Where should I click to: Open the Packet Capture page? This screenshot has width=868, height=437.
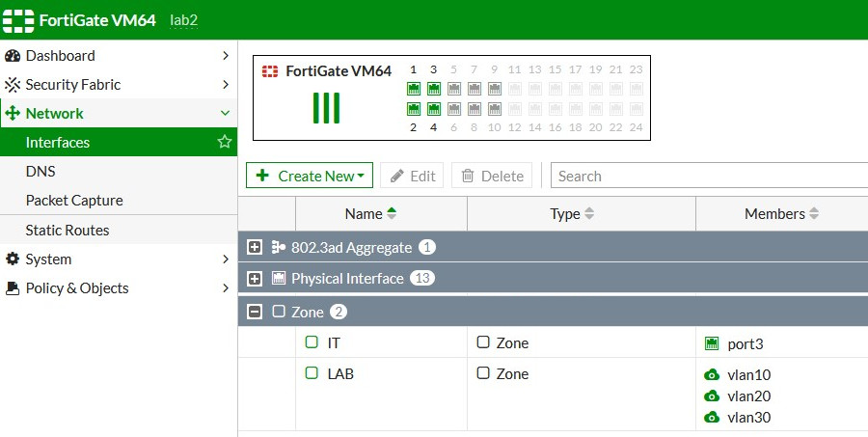119,200
